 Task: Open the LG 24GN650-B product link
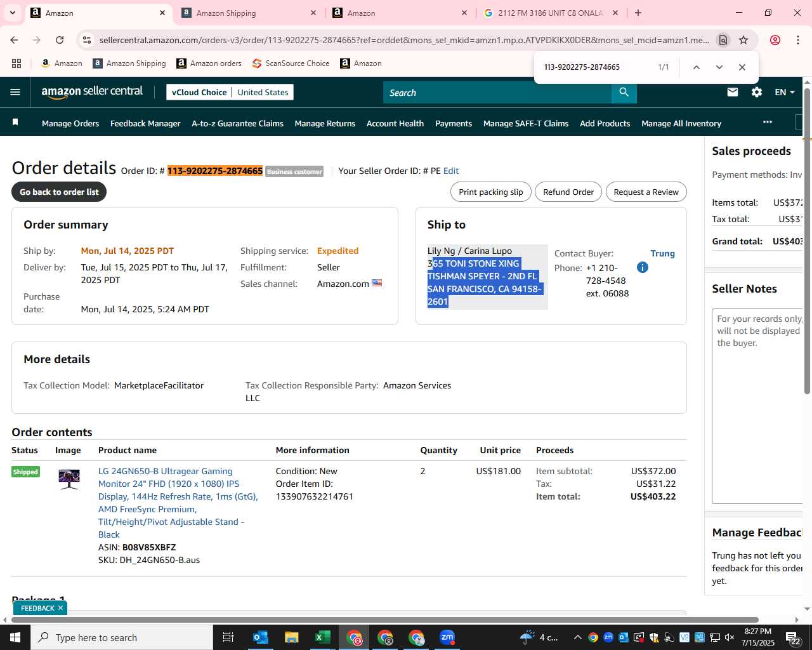click(178, 503)
